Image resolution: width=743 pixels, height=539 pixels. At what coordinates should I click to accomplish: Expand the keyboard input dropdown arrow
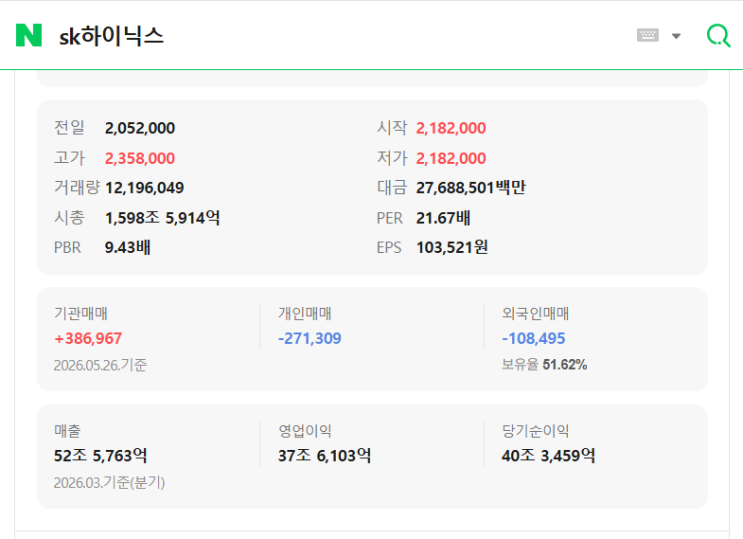[676, 36]
